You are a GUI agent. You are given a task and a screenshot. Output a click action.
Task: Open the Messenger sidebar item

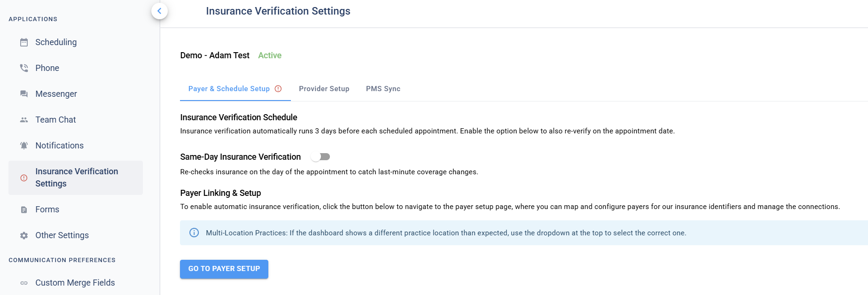[56, 94]
